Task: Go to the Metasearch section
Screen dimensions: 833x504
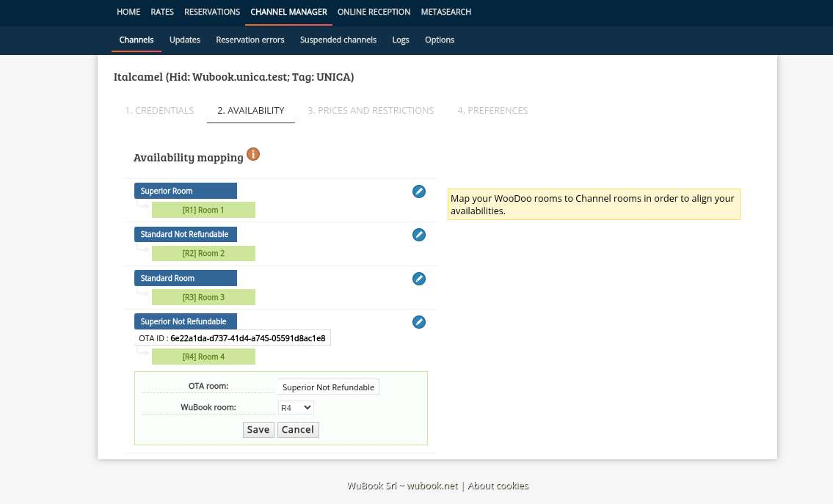Action: point(446,12)
